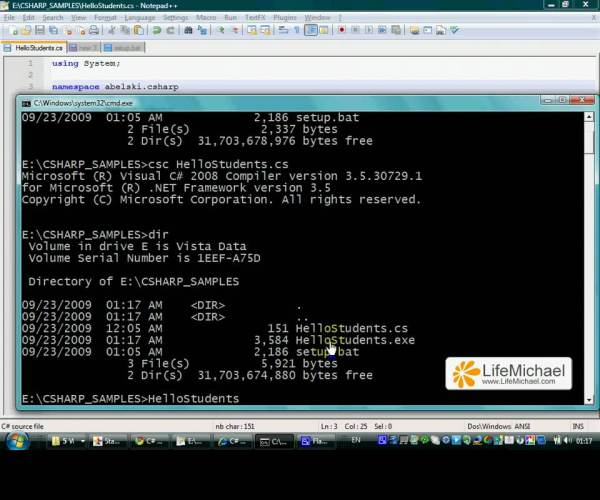
Task: Click the cmd scrollbar down arrow
Action: click(x=589, y=400)
